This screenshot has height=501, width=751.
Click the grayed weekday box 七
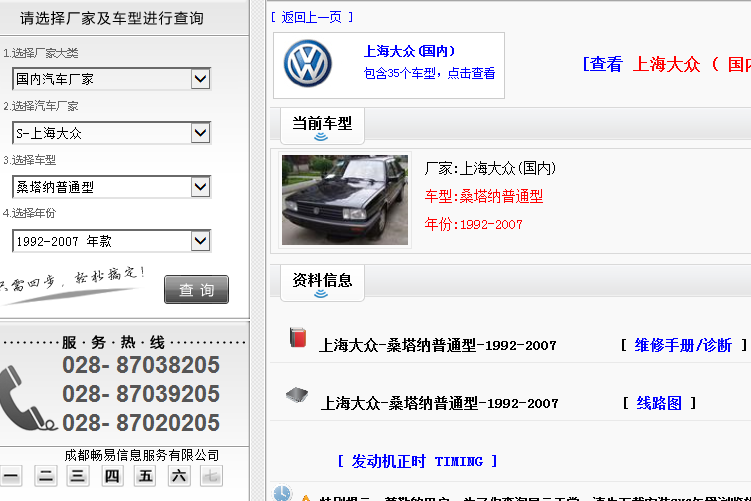click(211, 476)
